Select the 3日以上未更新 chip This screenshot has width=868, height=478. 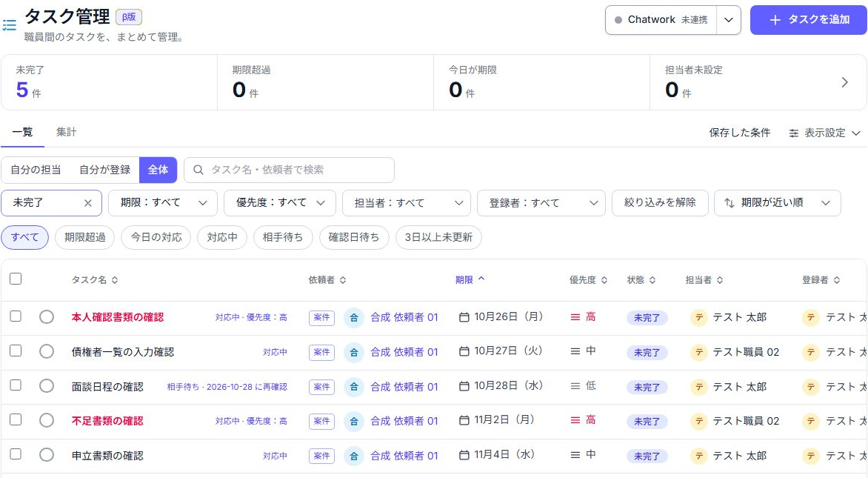438,238
